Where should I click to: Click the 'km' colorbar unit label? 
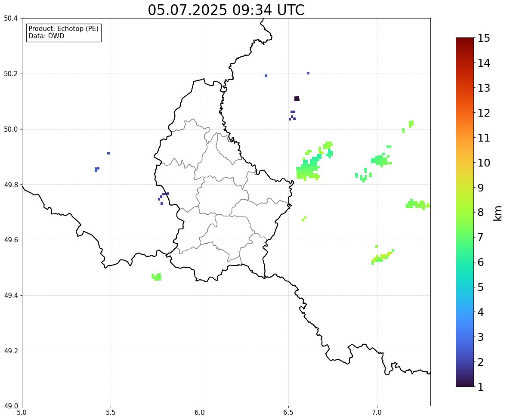coord(498,213)
